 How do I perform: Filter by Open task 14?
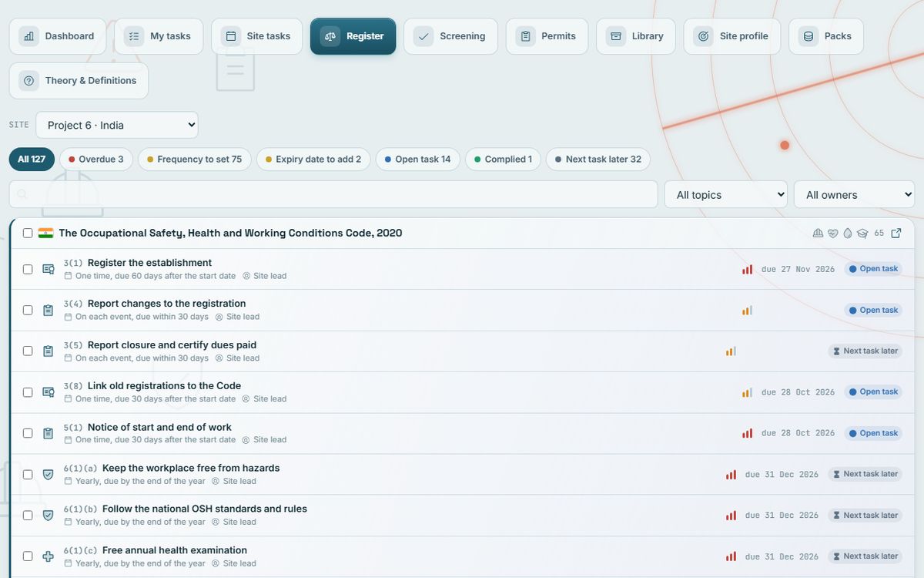click(x=418, y=160)
